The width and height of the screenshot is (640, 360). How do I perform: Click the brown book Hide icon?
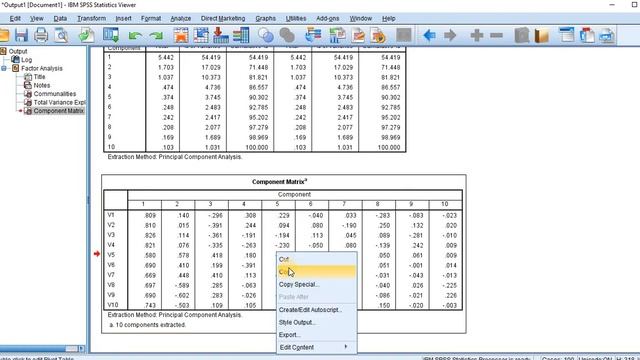pyautogui.click(x=542, y=36)
